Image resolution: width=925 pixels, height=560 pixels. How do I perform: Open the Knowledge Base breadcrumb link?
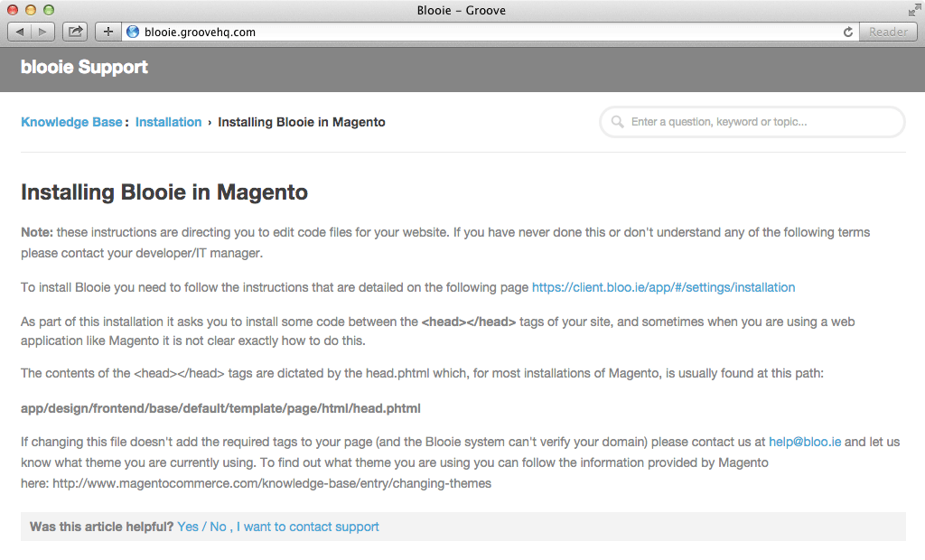[71, 122]
